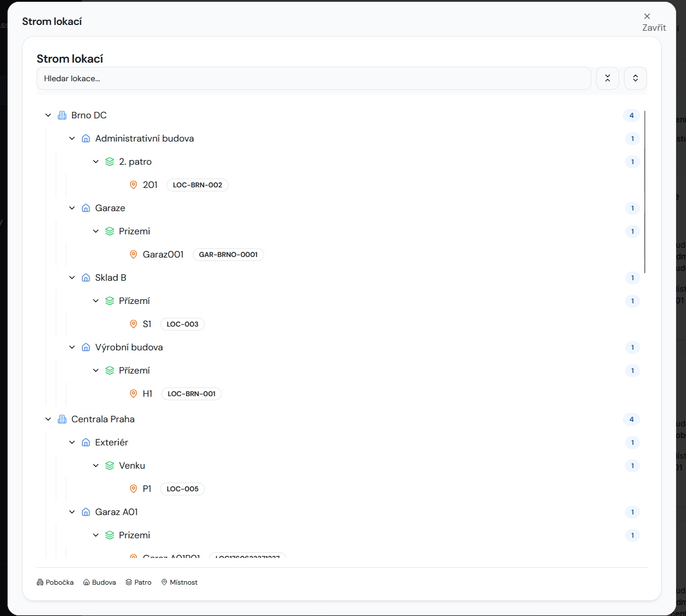
Task: Click the expand all icon button
Action: click(x=635, y=78)
